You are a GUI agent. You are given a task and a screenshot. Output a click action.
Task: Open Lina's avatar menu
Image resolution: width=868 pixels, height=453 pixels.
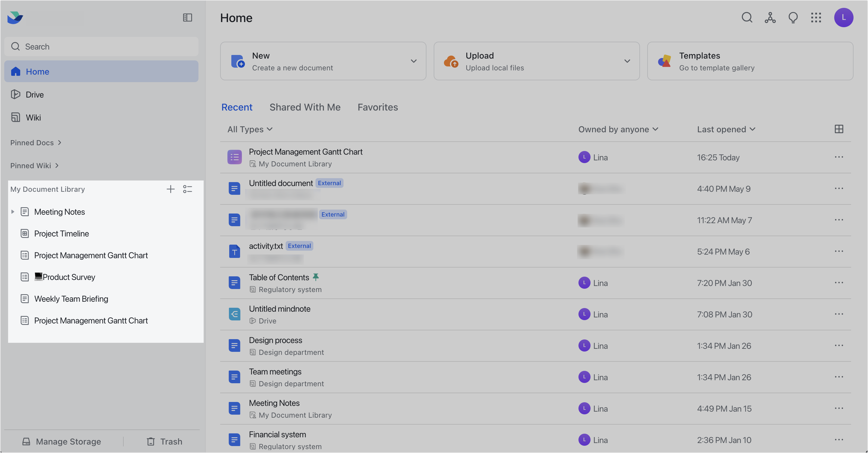click(x=844, y=18)
